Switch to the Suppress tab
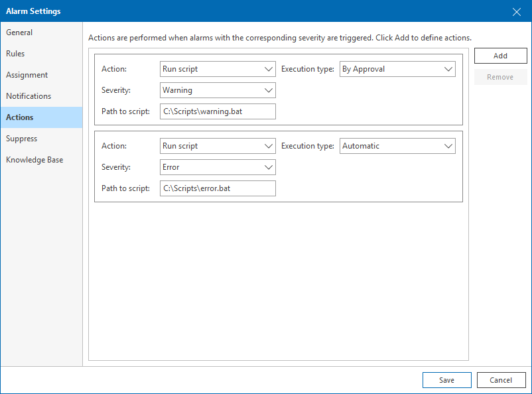The image size is (532, 394). [x=22, y=139]
